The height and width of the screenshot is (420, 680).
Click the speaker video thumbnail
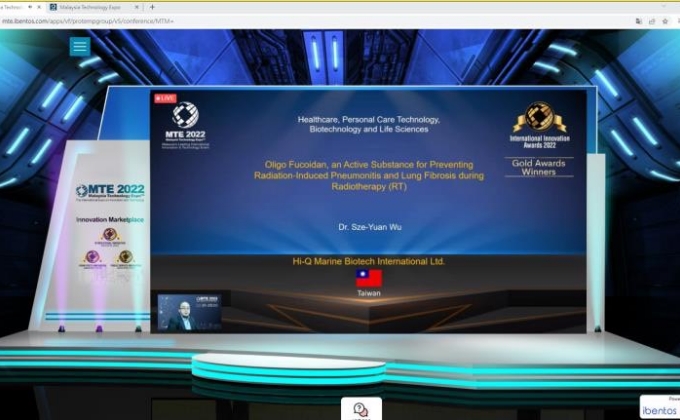[x=190, y=313]
